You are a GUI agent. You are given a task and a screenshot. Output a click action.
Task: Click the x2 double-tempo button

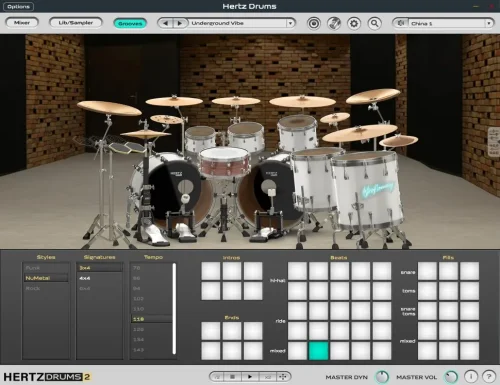(x=267, y=377)
